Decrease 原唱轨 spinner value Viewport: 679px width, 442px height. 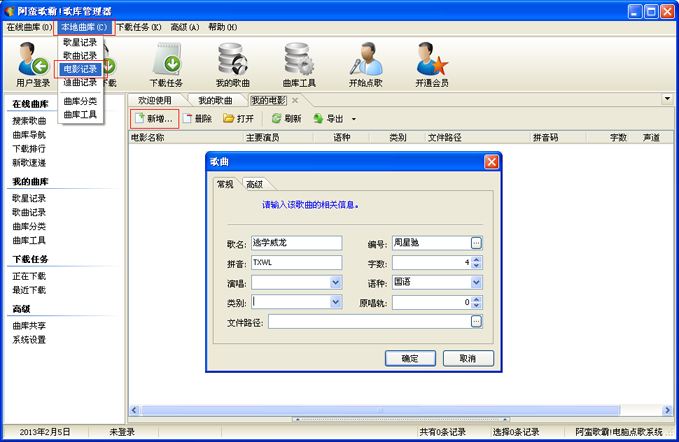coord(476,305)
